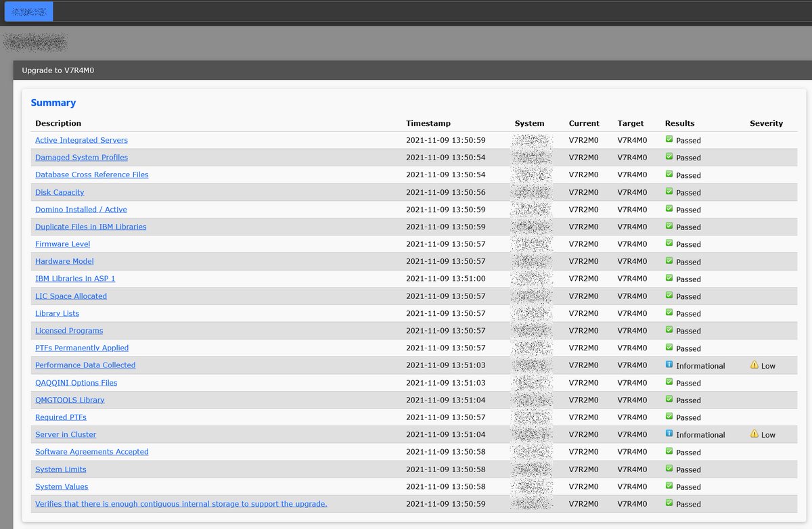The image size is (812, 529).
Task: Open the QMGTOOLS Library check
Action: 70,400
